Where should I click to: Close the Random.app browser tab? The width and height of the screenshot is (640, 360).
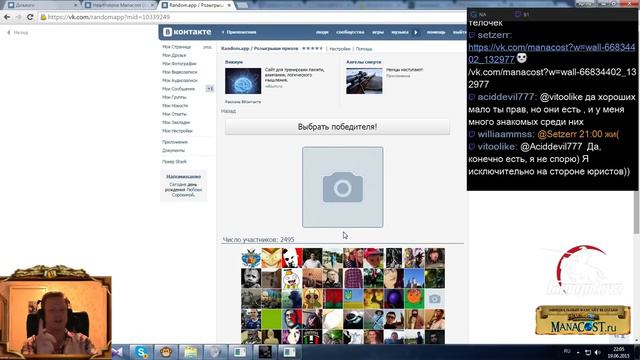pos(229,5)
